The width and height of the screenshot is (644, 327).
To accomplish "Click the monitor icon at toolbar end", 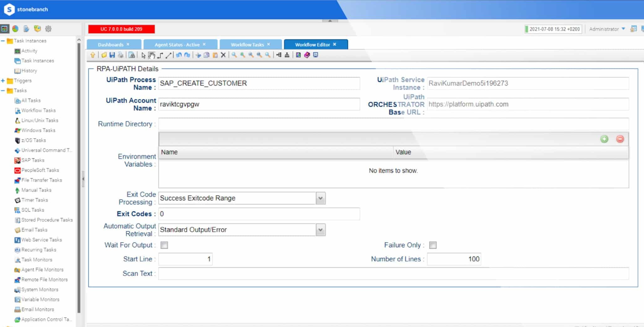I will (315, 55).
